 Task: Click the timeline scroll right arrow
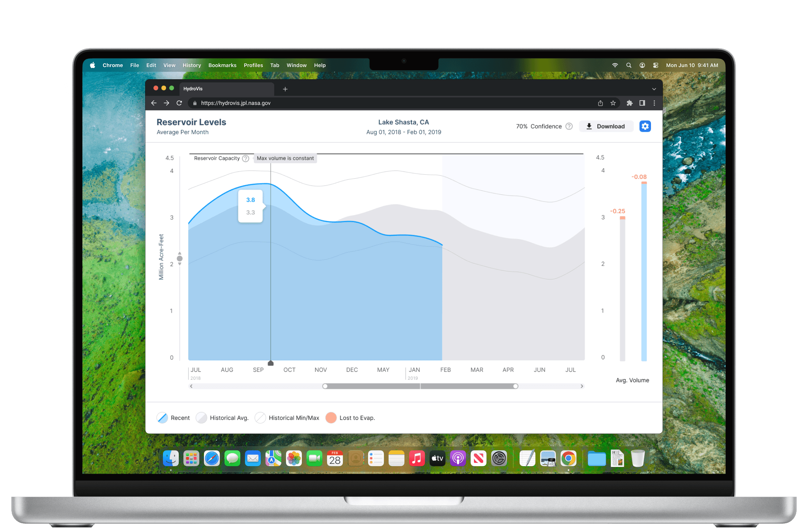(582, 386)
